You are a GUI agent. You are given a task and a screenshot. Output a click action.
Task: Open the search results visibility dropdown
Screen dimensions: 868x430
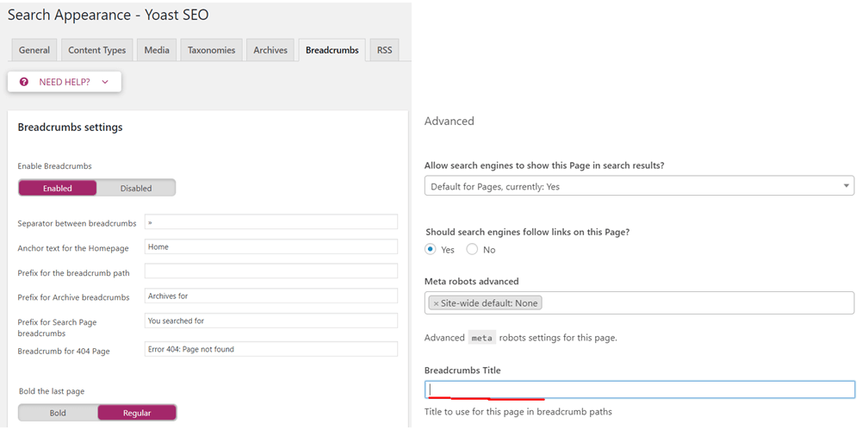639,185
